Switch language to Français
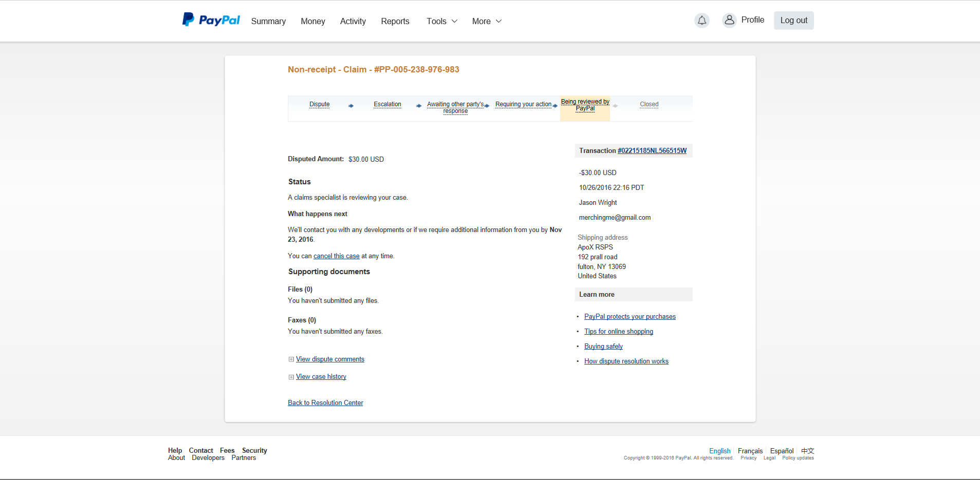Image resolution: width=980 pixels, height=480 pixels. point(750,451)
